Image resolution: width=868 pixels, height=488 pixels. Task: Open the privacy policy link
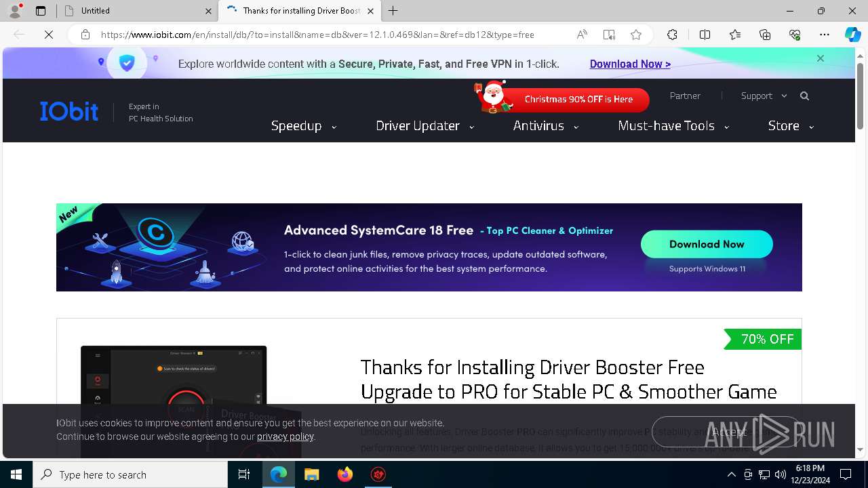(x=285, y=436)
